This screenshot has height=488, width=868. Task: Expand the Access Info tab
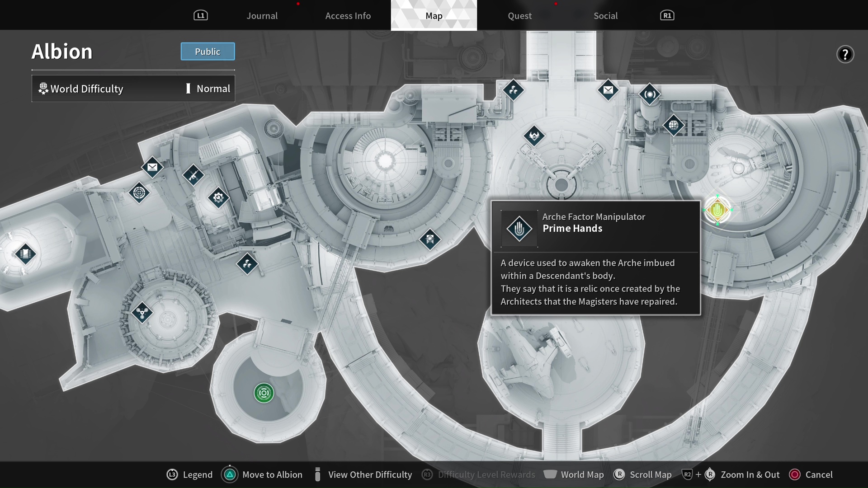coord(348,15)
